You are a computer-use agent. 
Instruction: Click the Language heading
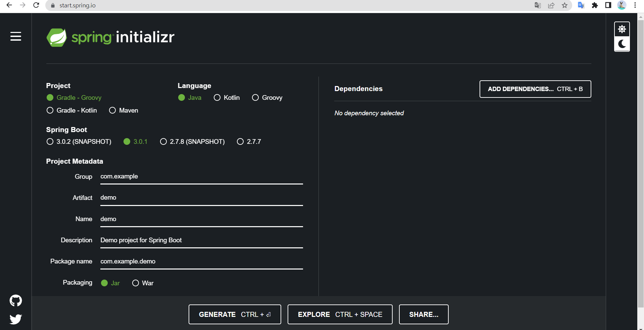click(194, 86)
